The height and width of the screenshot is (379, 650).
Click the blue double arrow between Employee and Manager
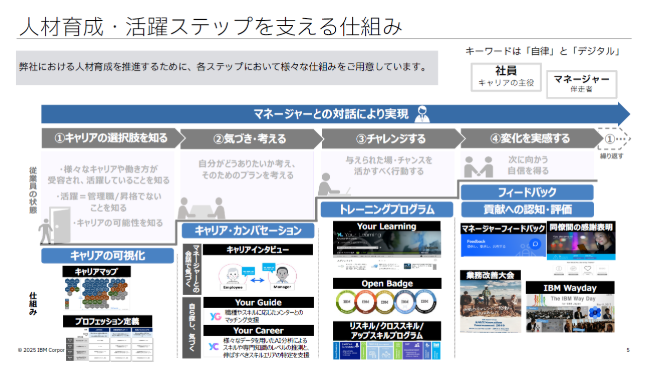pos(257,280)
